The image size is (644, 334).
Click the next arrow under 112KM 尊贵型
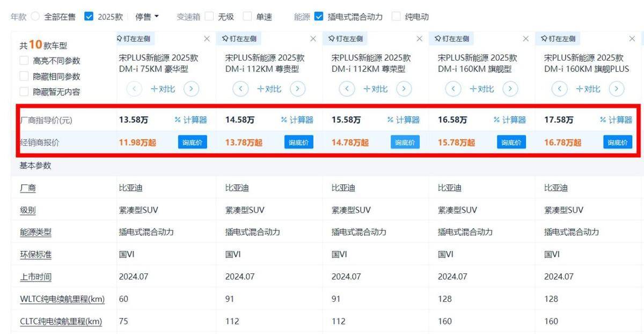click(297, 89)
